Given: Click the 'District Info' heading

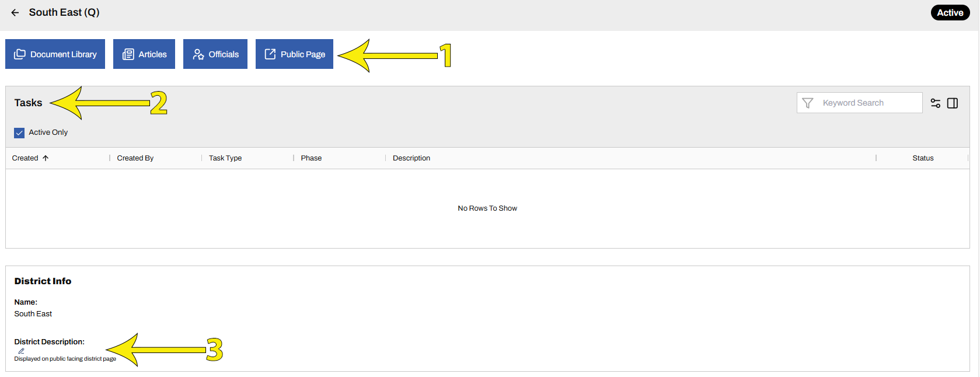Looking at the screenshot, I should (x=43, y=281).
